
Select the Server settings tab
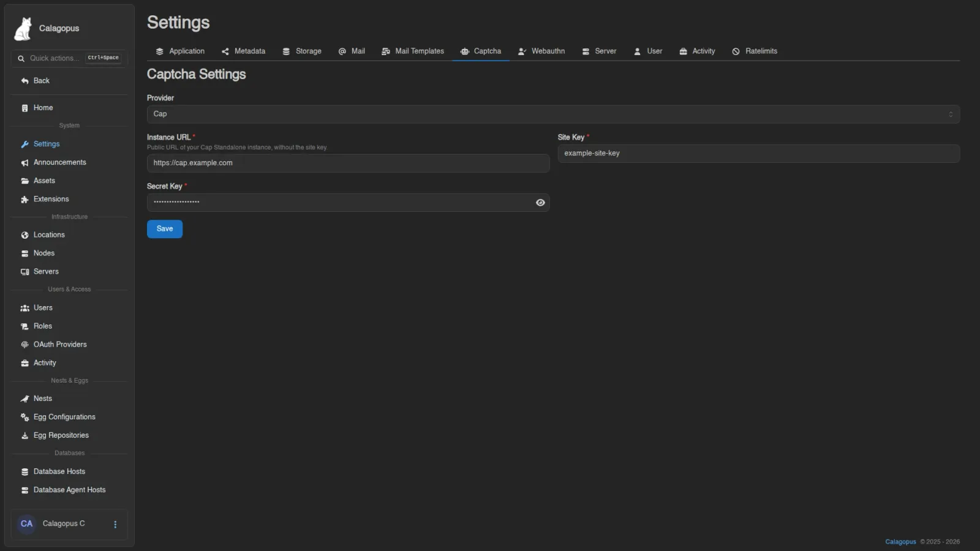599,51
